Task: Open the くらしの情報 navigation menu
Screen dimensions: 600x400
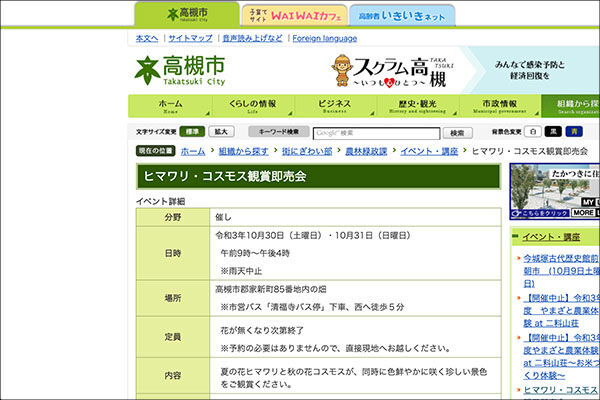Action: [253, 106]
